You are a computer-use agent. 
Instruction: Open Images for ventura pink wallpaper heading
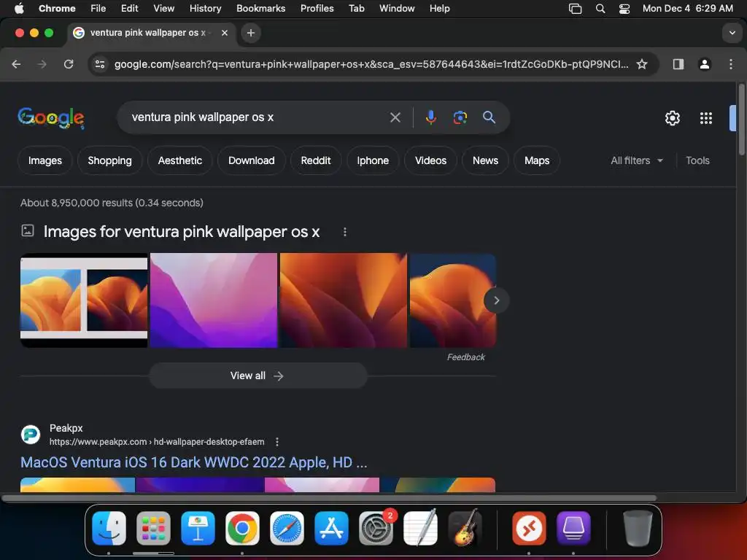click(181, 232)
